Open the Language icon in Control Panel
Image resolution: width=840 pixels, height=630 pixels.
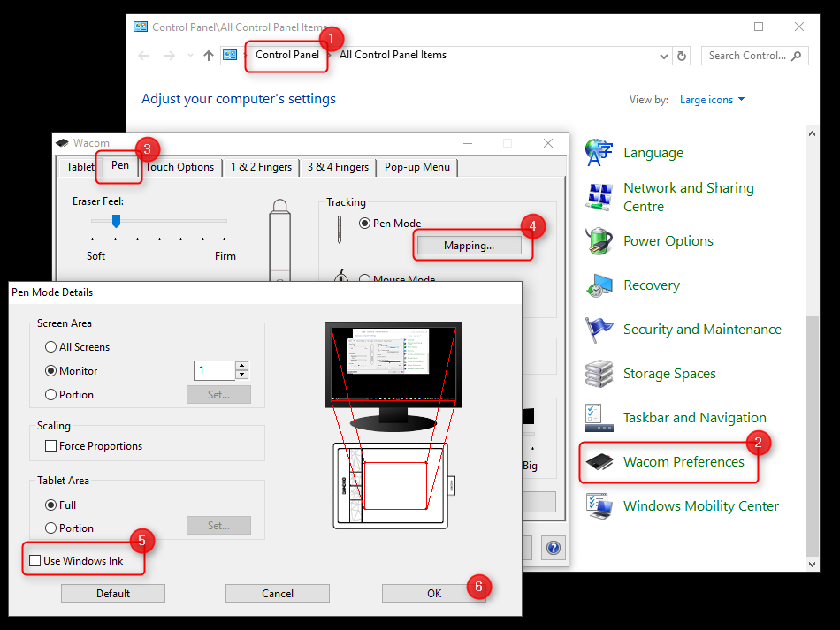coord(599,153)
